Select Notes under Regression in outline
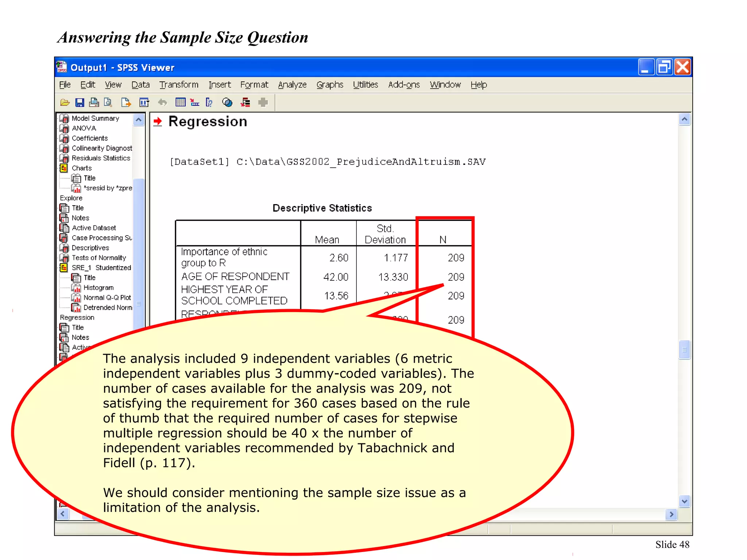747x560 pixels. (x=80, y=338)
